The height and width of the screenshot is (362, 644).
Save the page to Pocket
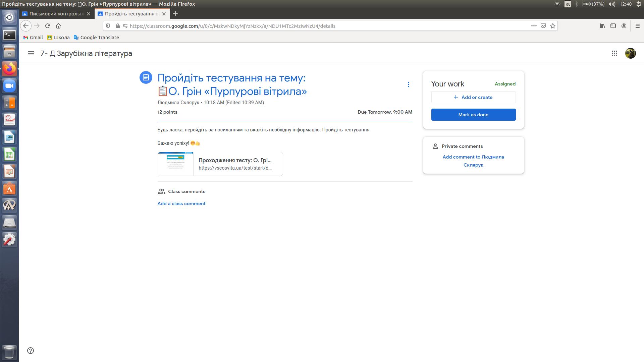point(543,26)
